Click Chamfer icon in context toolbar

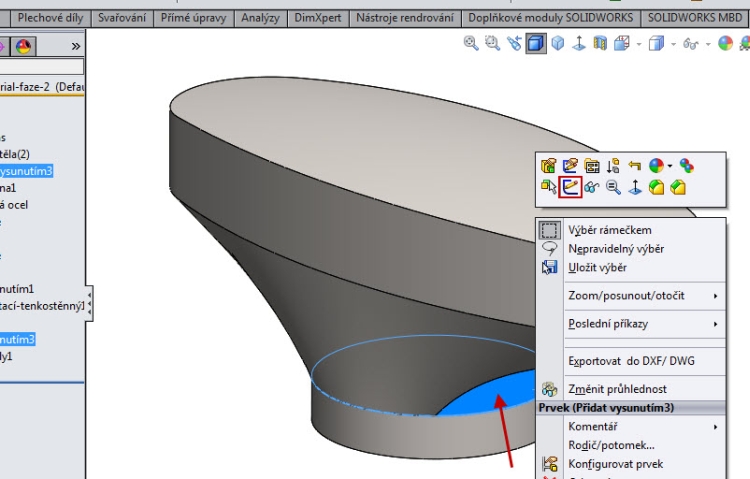678,187
